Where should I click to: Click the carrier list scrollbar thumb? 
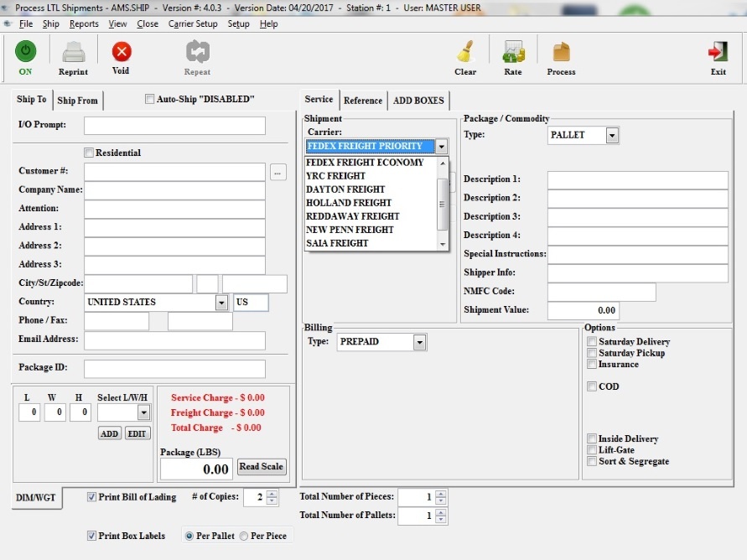(x=442, y=205)
